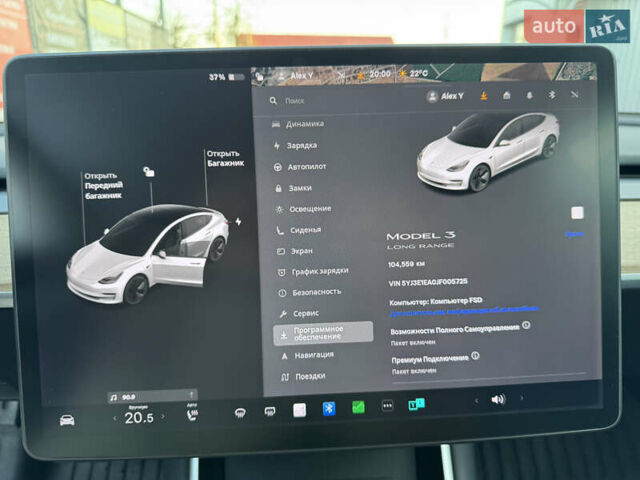Toggle the driver seat heater icon

tap(192, 414)
